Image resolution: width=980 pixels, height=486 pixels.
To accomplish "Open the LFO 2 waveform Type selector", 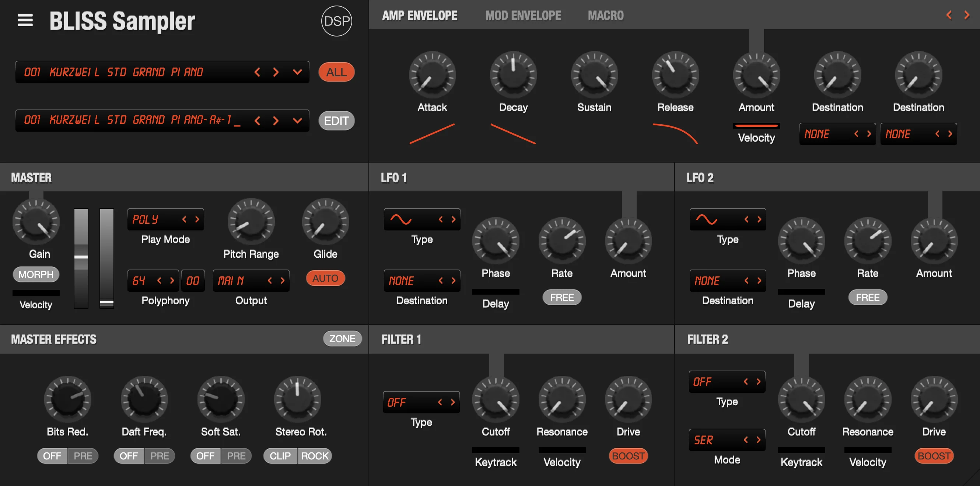I will point(728,219).
